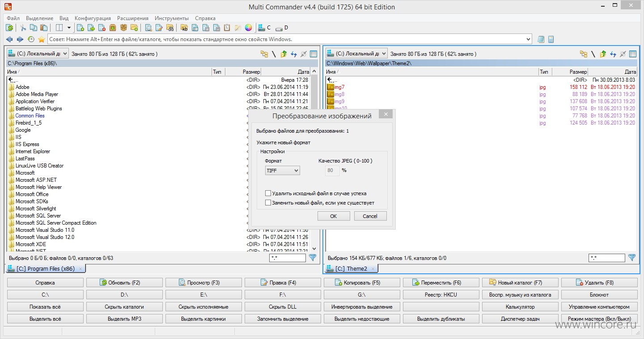
Task: Click the scissors cut icon
Action: (x=23, y=28)
